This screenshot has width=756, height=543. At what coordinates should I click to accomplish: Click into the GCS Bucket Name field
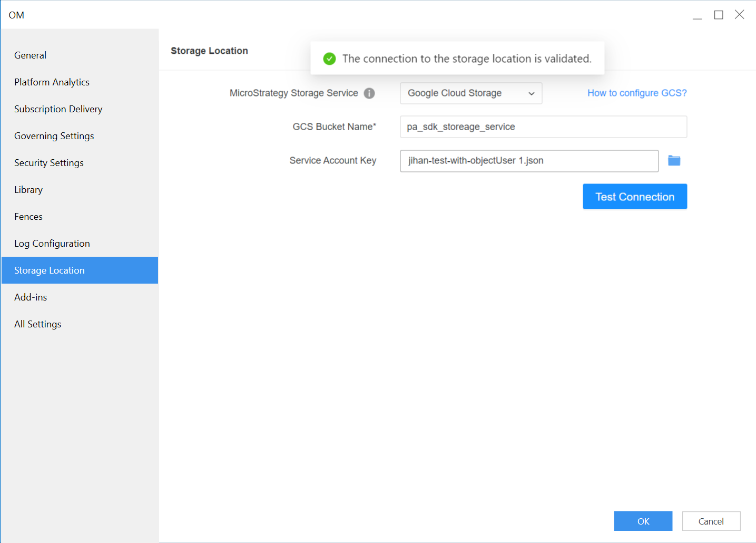tap(543, 127)
